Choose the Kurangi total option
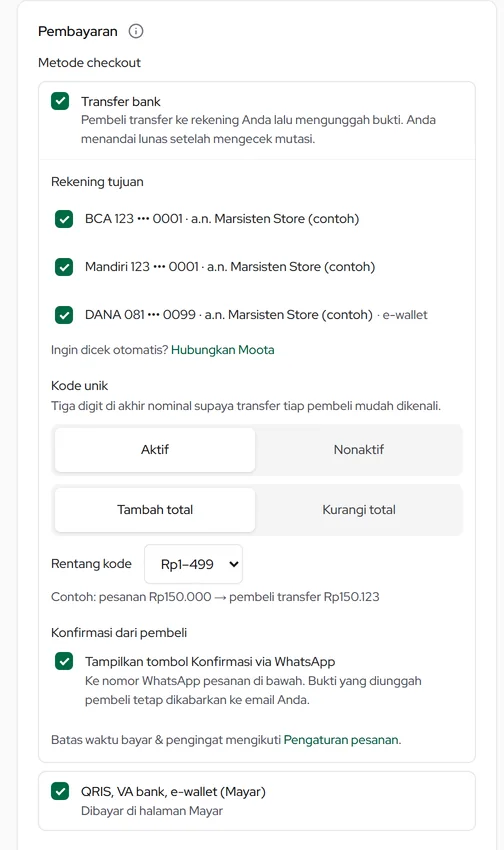504x850 pixels. pos(359,510)
